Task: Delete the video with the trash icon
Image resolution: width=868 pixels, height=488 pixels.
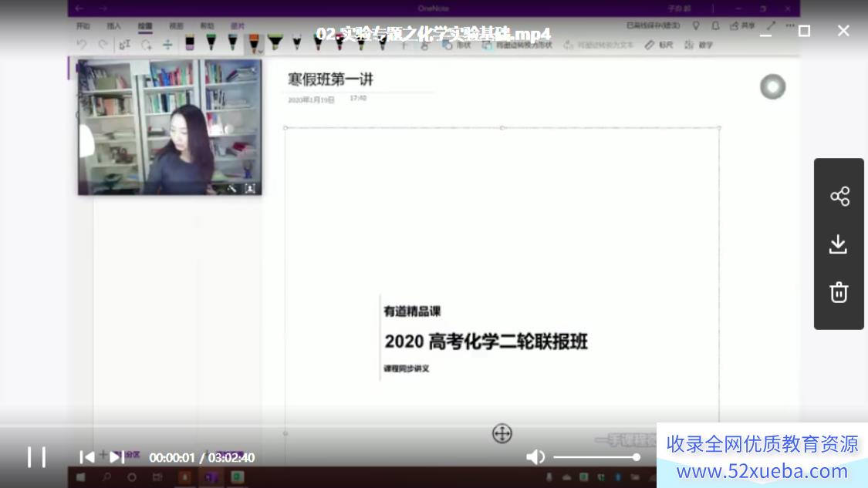Action: click(839, 292)
